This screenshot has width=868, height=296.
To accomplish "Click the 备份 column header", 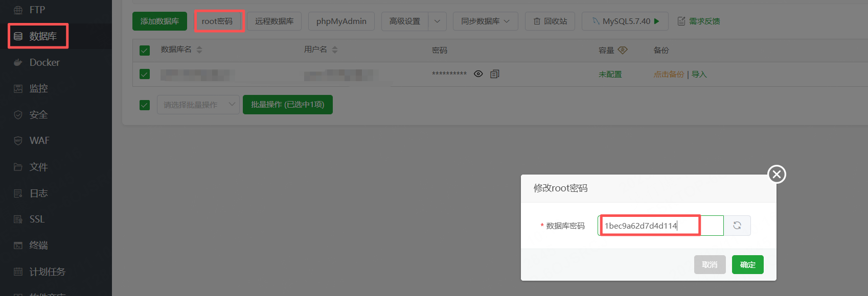I will pyautogui.click(x=661, y=50).
